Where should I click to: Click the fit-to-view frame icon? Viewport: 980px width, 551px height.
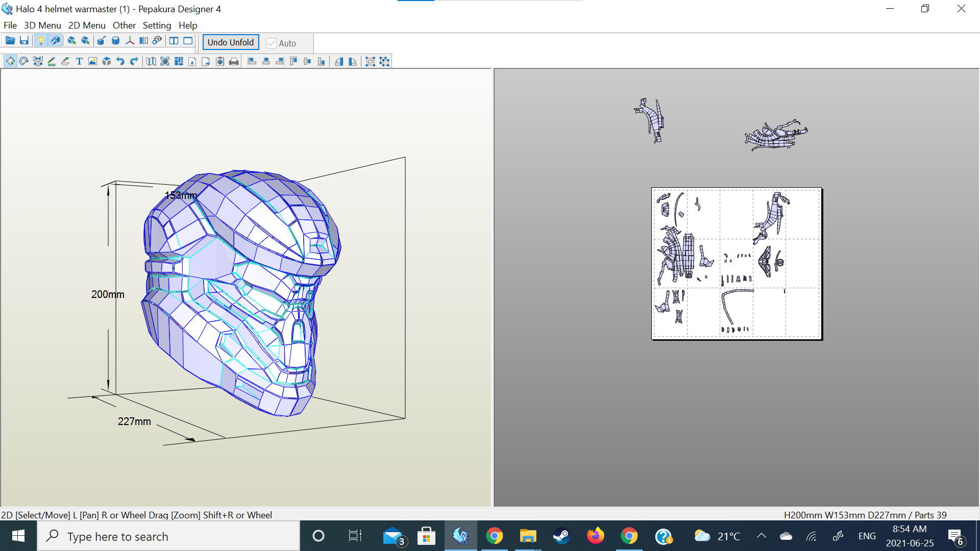(165, 61)
